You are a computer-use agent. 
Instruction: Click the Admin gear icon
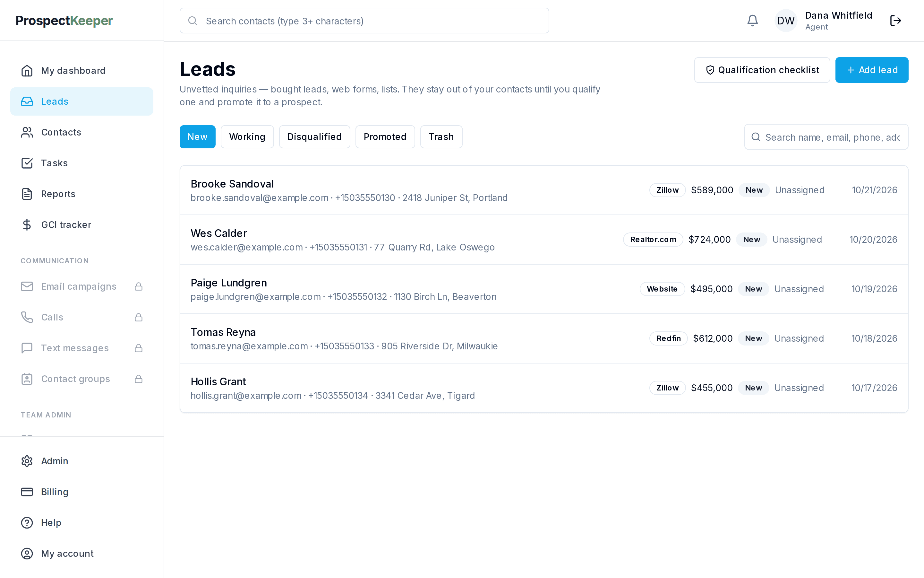[x=27, y=461]
